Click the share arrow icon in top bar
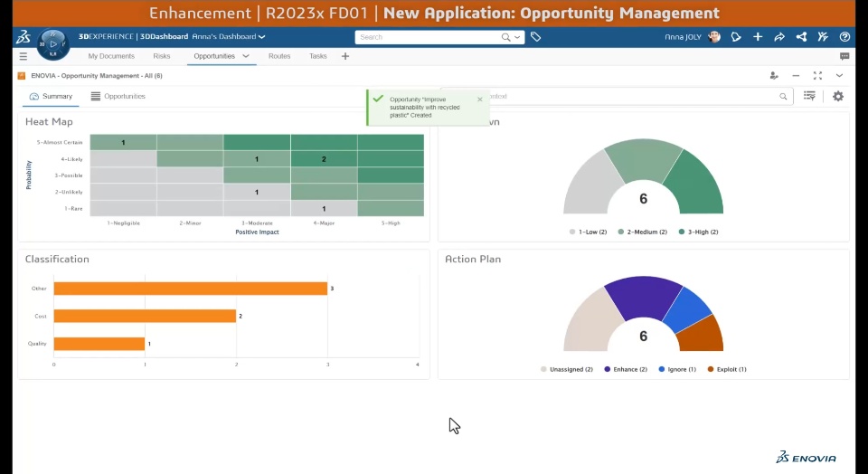 point(779,37)
